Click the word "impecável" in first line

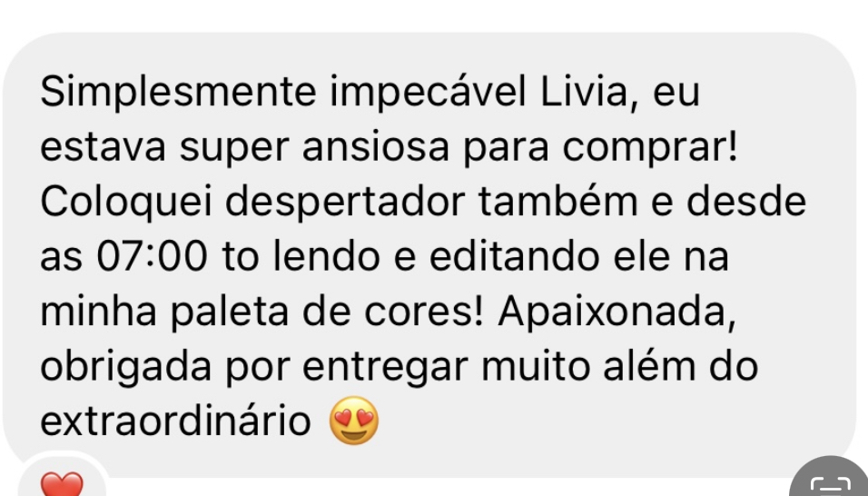point(428,94)
